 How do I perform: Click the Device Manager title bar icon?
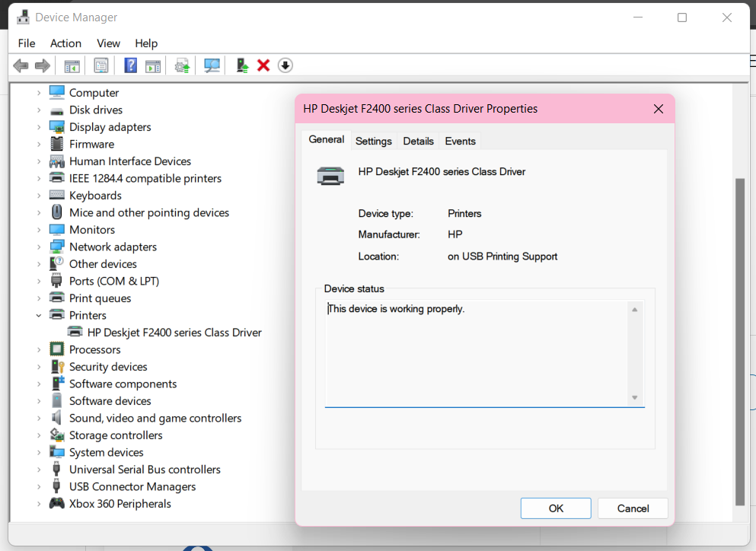[x=22, y=16]
